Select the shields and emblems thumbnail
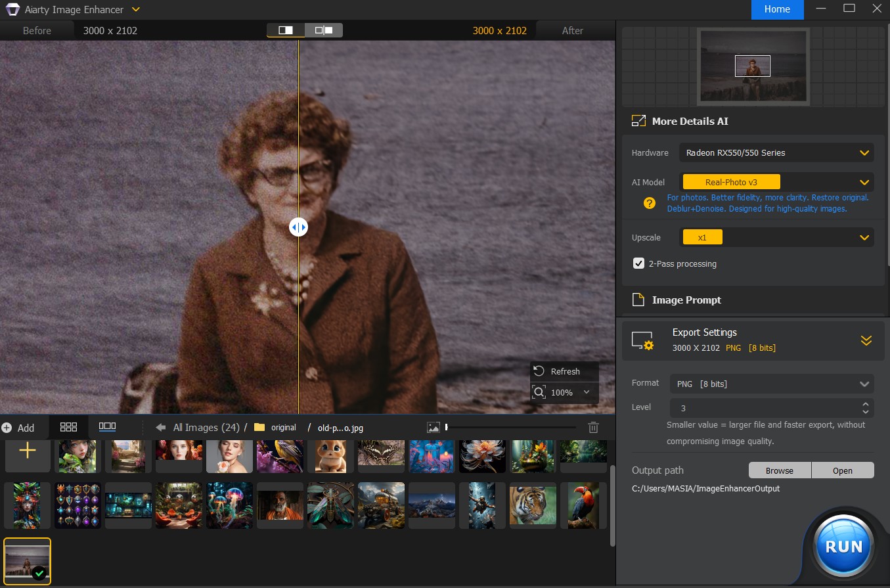 [x=78, y=505]
